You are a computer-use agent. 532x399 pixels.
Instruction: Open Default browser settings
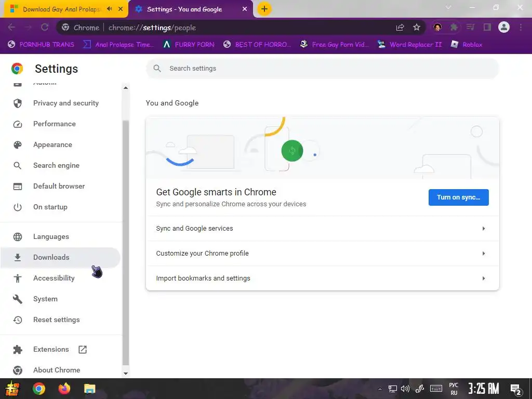60,187
